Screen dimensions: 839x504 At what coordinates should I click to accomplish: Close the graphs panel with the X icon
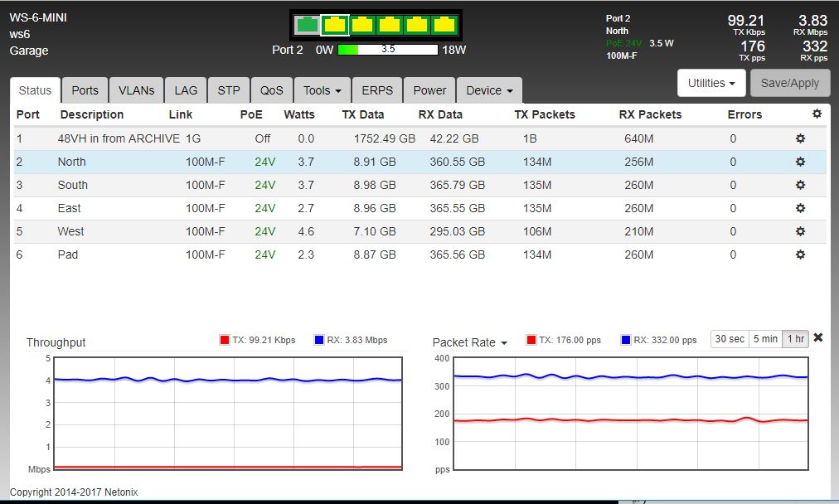[x=818, y=338]
